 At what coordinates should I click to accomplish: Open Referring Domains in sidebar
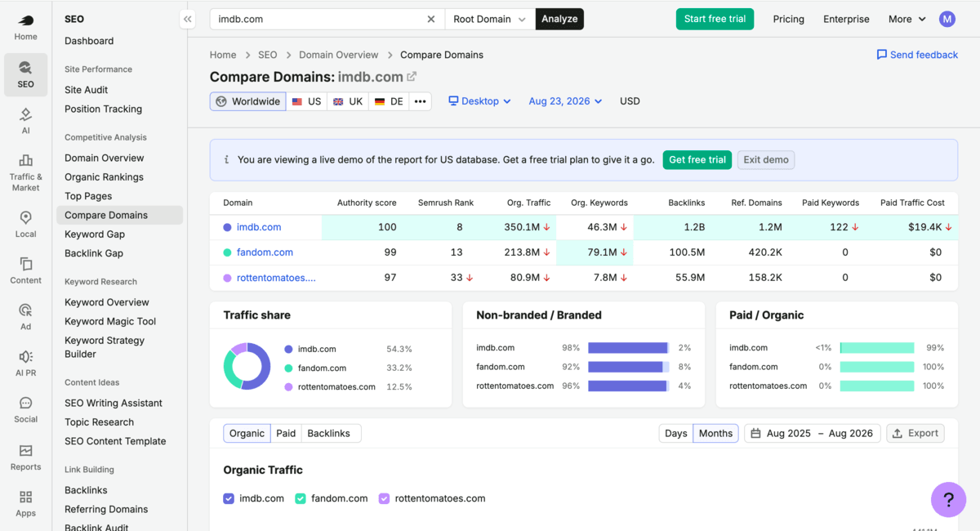[106, 509]
